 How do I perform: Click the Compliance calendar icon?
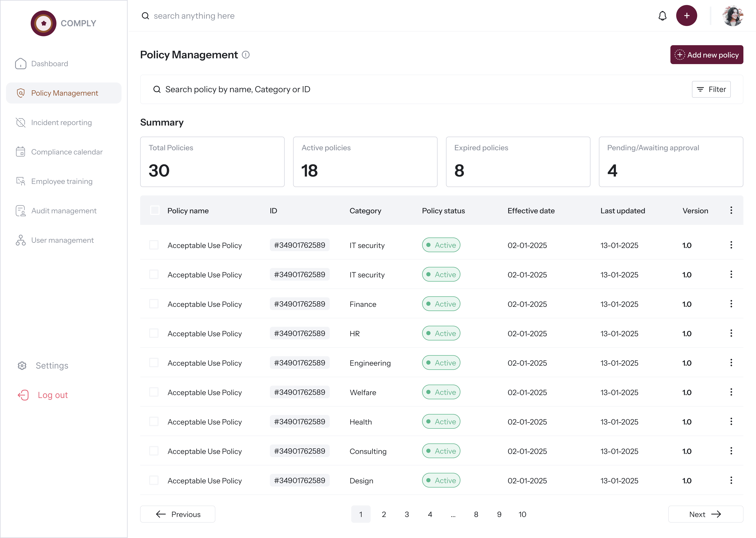pyautogui.click(x=20, y=152)
